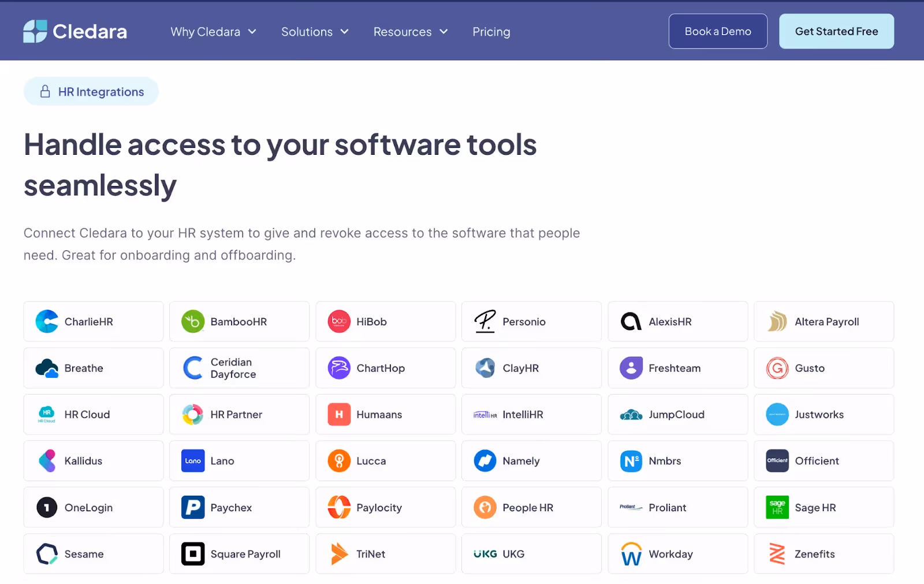Click the Justworks text
The width and height of the screenshot is (924, 584).
[819, 415]
